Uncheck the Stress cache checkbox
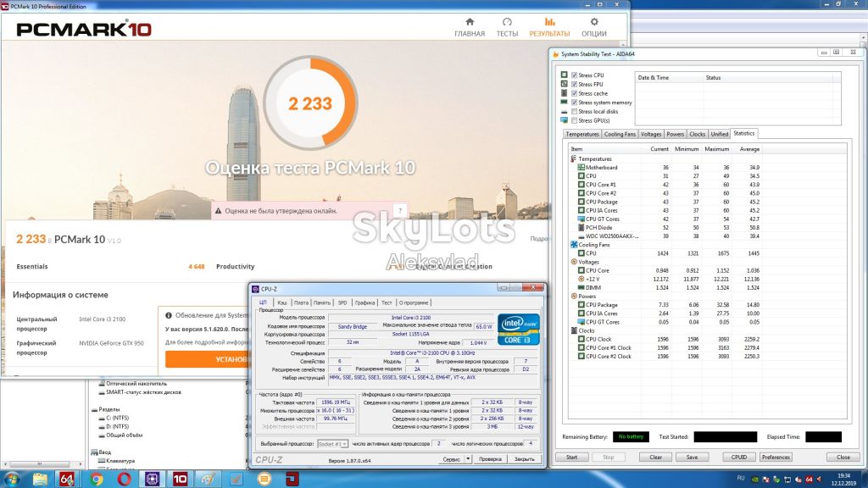868x488 pixels. [575, 93]
